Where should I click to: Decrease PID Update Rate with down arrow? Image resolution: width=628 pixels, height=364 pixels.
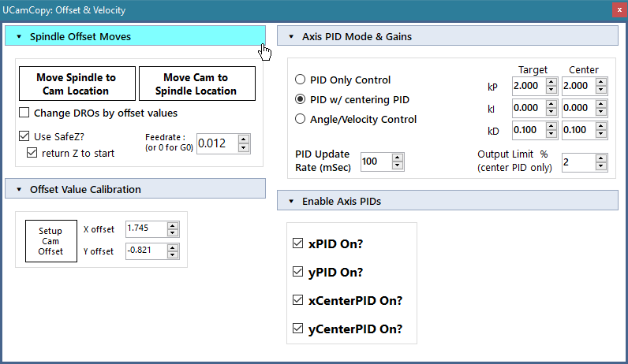coord(398,165)
